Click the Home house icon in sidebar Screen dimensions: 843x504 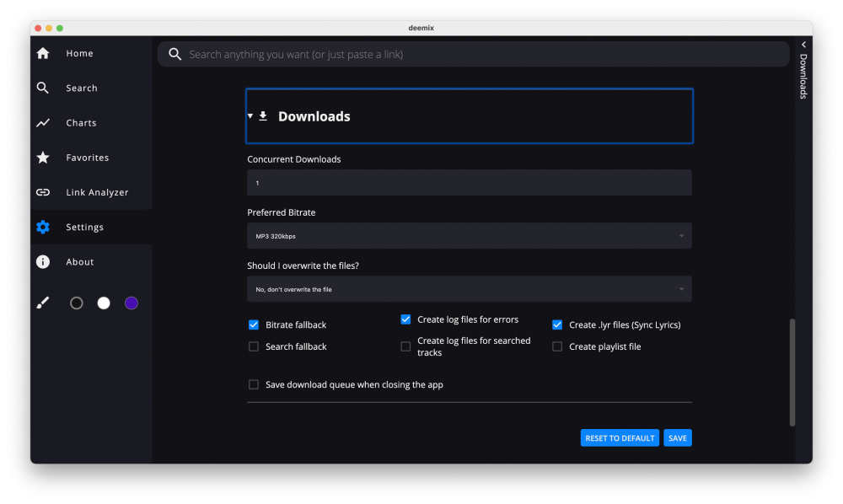[43, 53]
